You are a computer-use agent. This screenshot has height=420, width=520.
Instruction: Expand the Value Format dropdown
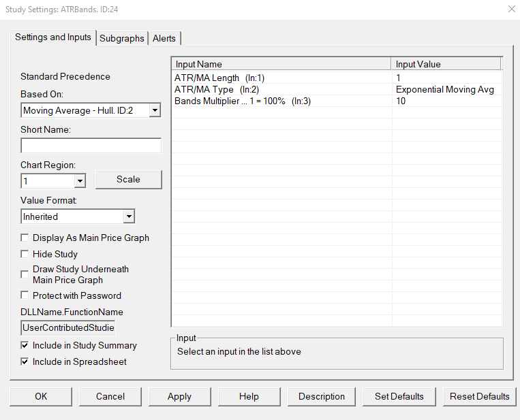[x=129, y=216]
